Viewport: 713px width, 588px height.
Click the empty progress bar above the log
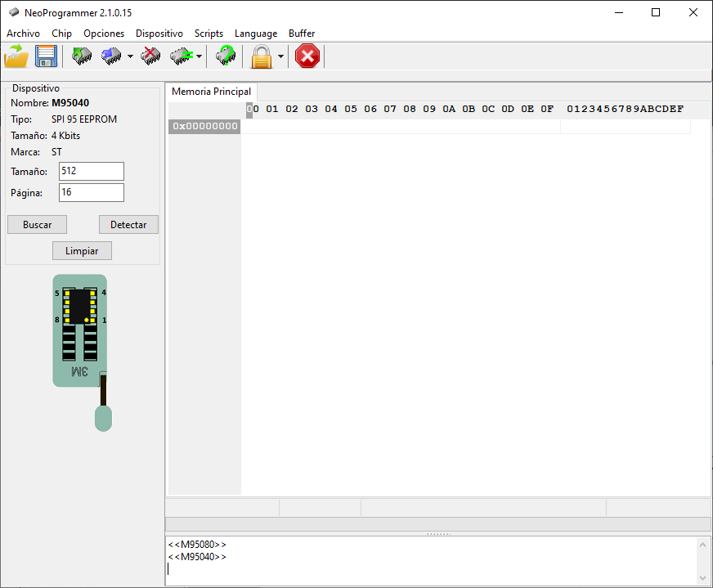(x=438, y=524)
